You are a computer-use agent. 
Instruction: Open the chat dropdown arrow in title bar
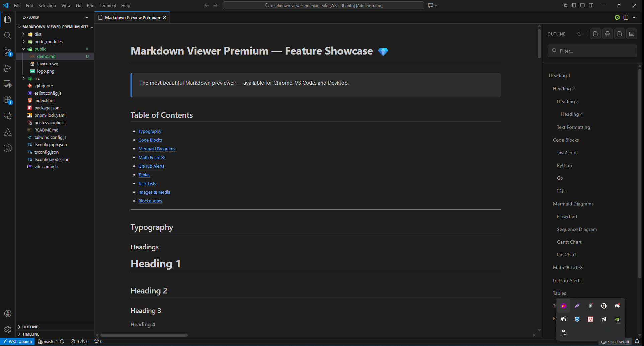(436, 5)
